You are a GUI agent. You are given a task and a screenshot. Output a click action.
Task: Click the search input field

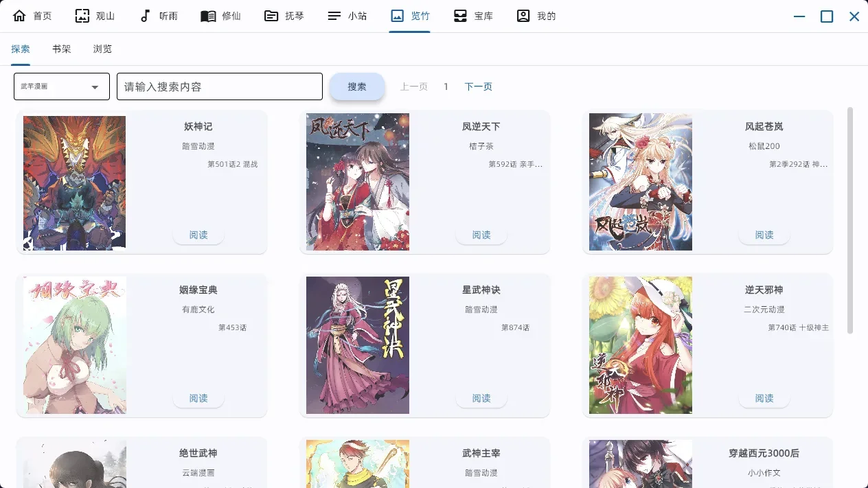[220, 86]
